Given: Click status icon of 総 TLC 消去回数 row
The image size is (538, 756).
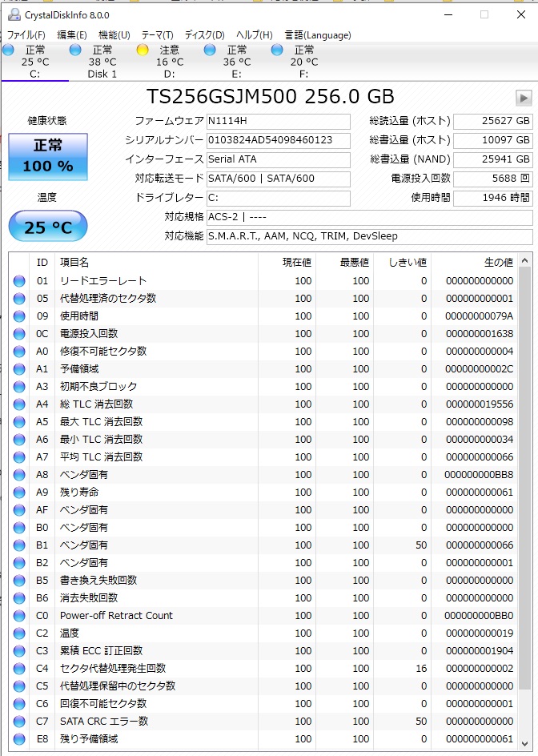Looking at the screenshot, I should pos(19,404).
